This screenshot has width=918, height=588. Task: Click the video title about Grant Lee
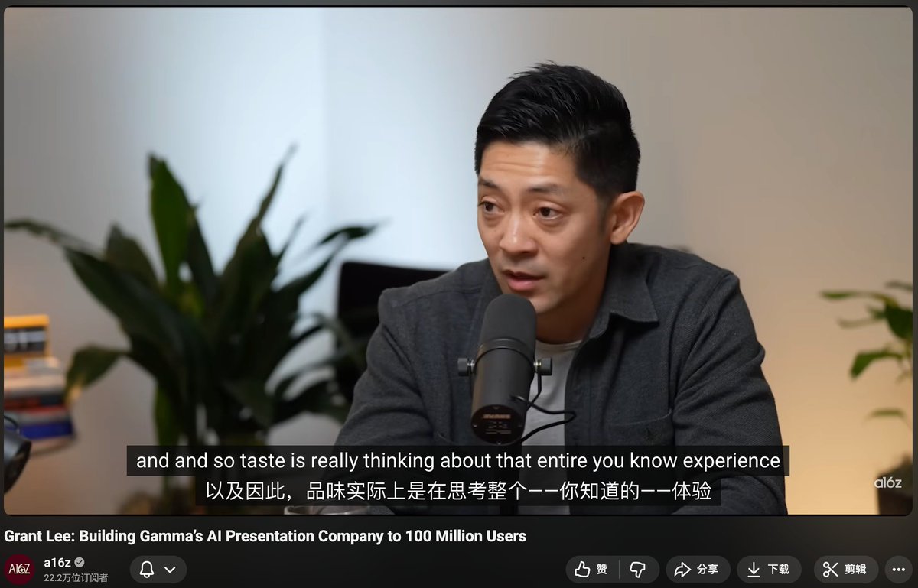(264, 536)
